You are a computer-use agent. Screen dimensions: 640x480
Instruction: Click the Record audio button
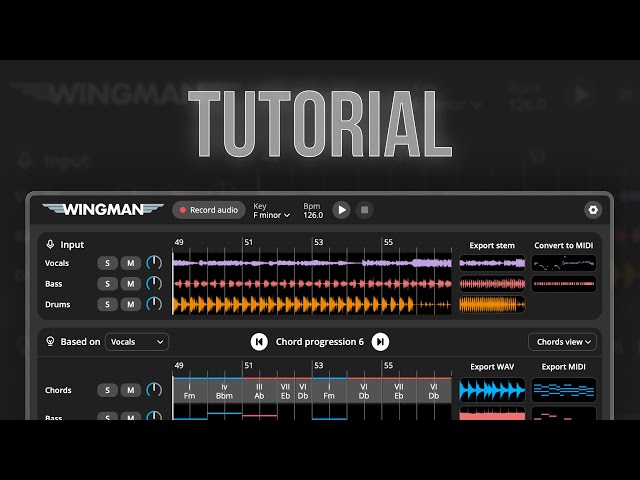tap(209, 210)
